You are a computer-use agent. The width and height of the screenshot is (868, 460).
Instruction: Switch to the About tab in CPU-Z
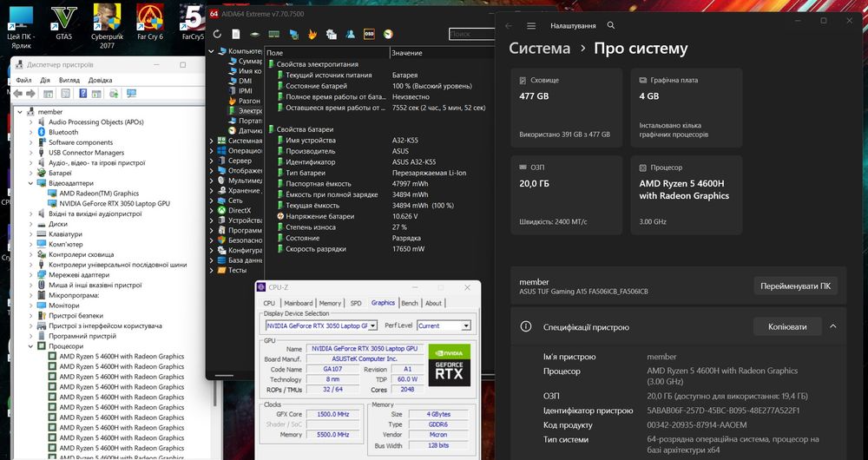pos(433,304)
